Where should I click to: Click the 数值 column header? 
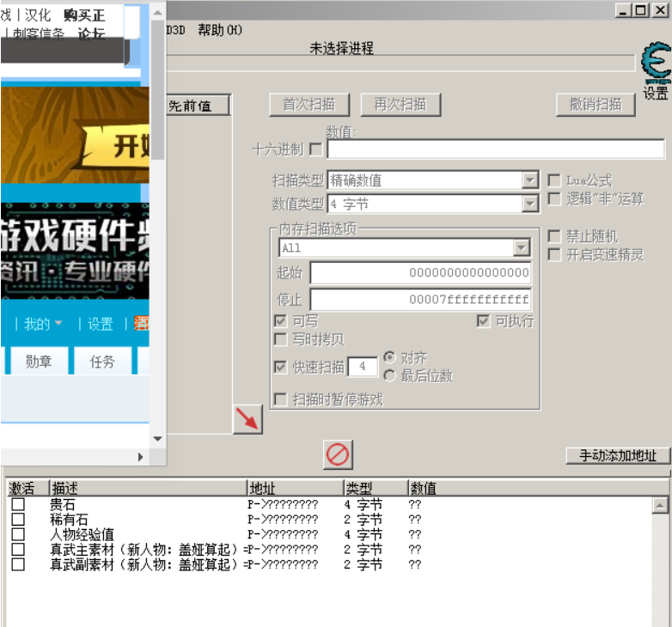538,488
